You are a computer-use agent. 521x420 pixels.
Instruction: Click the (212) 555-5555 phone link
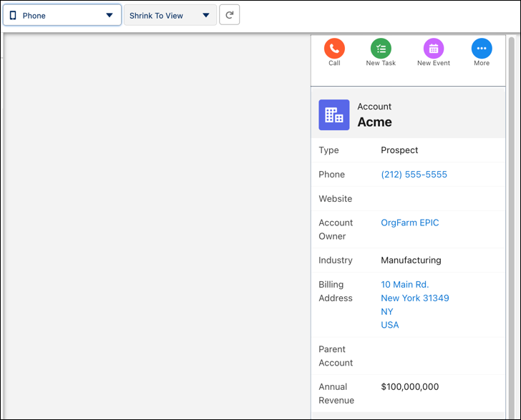414,175
